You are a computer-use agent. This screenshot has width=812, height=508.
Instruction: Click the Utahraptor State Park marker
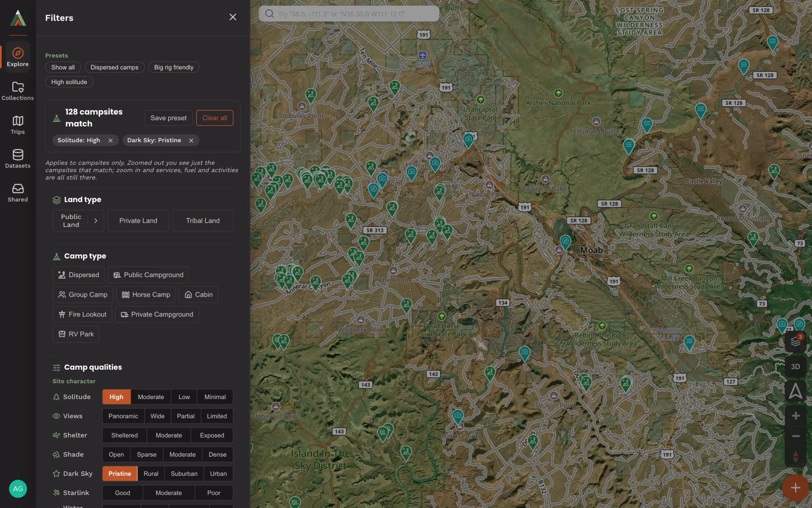481,100
